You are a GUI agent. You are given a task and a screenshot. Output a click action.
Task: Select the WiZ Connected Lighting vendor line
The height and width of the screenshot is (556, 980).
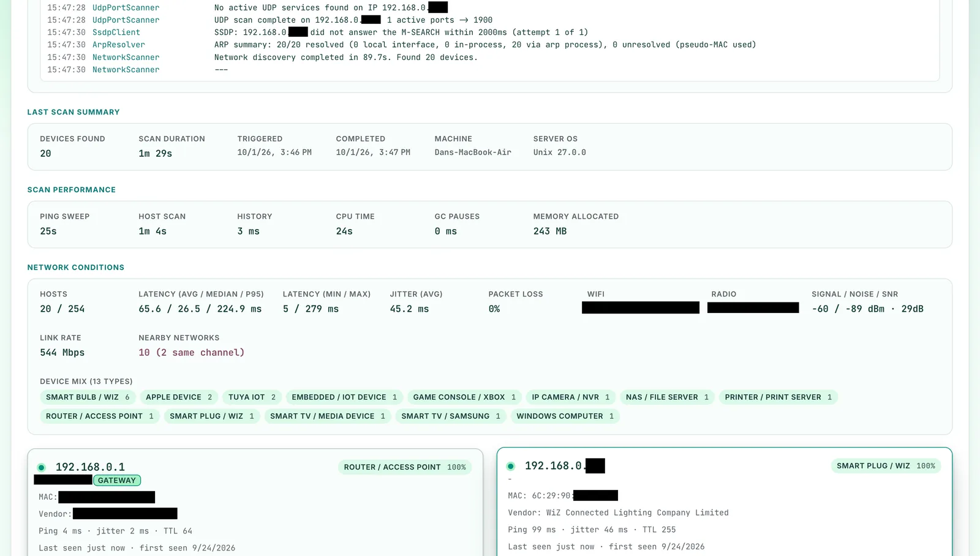point(618,513)
